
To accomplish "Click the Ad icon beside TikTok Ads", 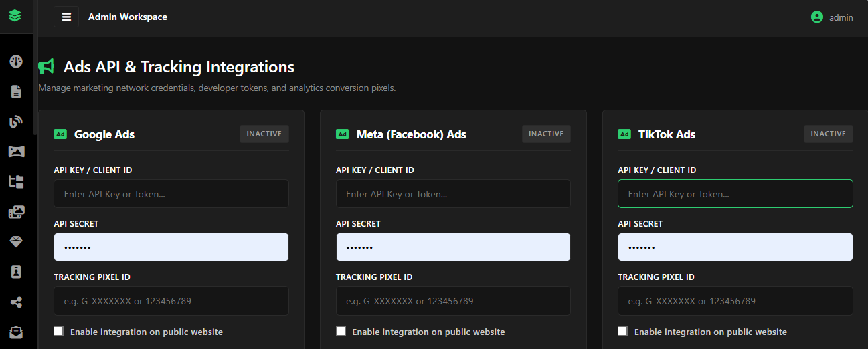I will 624,134.
